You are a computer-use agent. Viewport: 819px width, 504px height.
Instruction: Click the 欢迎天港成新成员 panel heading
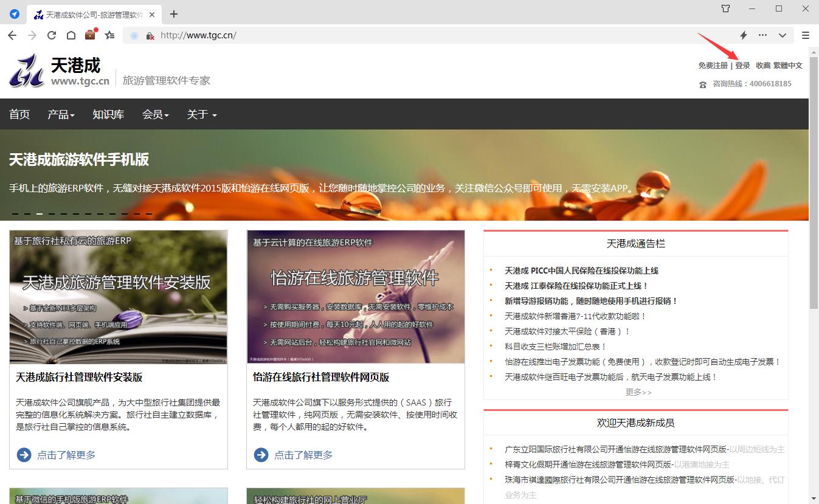click(636, 423)
